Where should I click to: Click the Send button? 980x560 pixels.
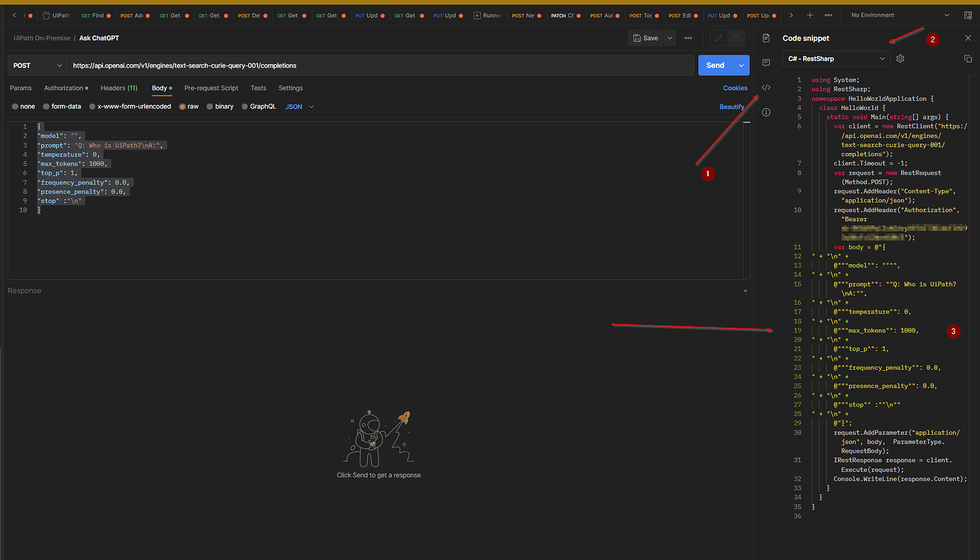point(715,65)
